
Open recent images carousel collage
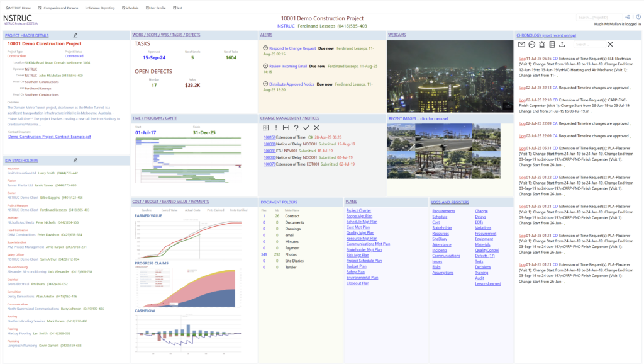coord(443,151)
